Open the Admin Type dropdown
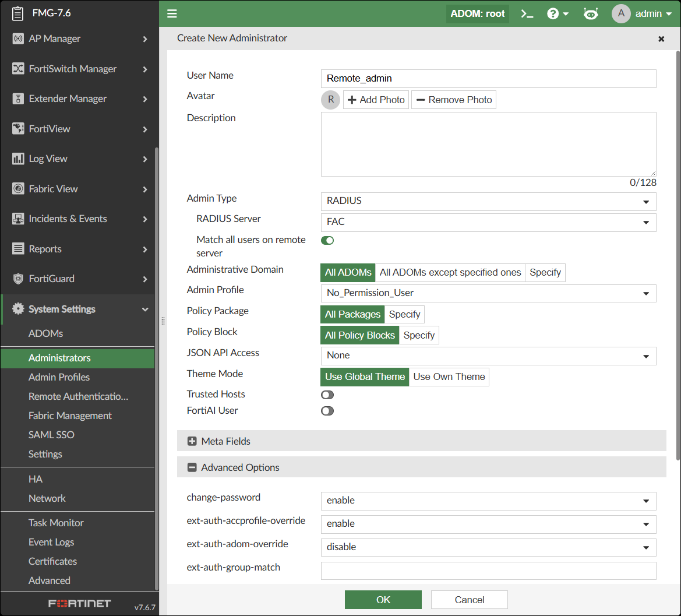This screenshot has width=681, height=616. point(488,202)
